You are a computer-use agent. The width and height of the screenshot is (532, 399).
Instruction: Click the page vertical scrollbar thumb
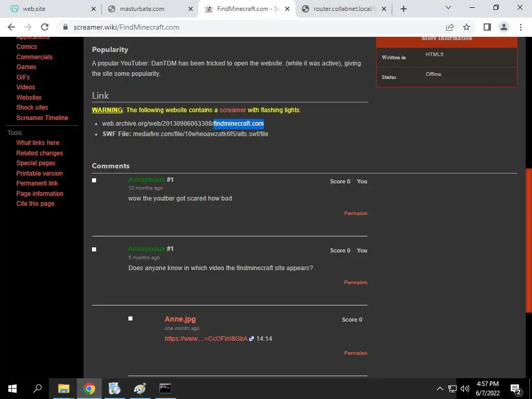coord(528,240)
